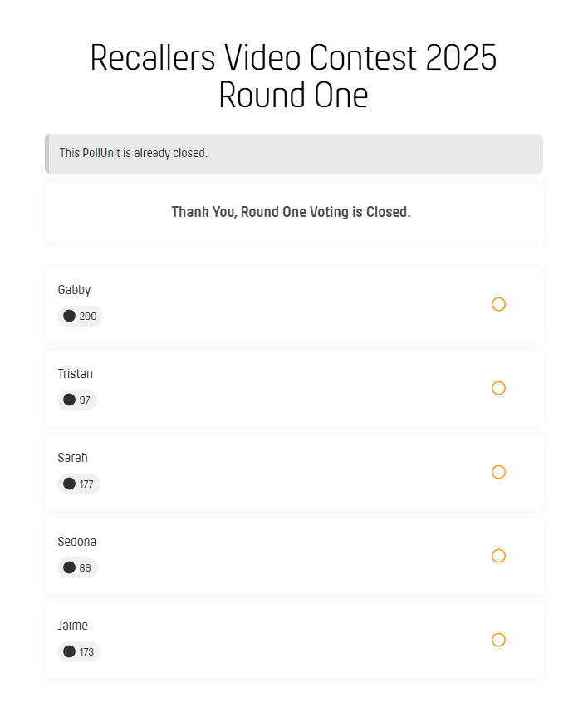The height and width of the screenshot is (722, 588).
Task: Select the badge with 177 votes
Action: point(78,484)
